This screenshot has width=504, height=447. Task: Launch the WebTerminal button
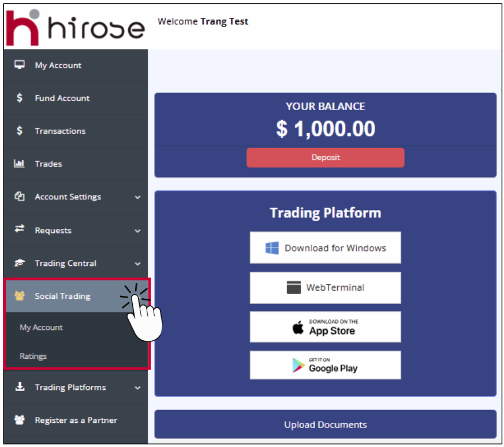(325, 287)
